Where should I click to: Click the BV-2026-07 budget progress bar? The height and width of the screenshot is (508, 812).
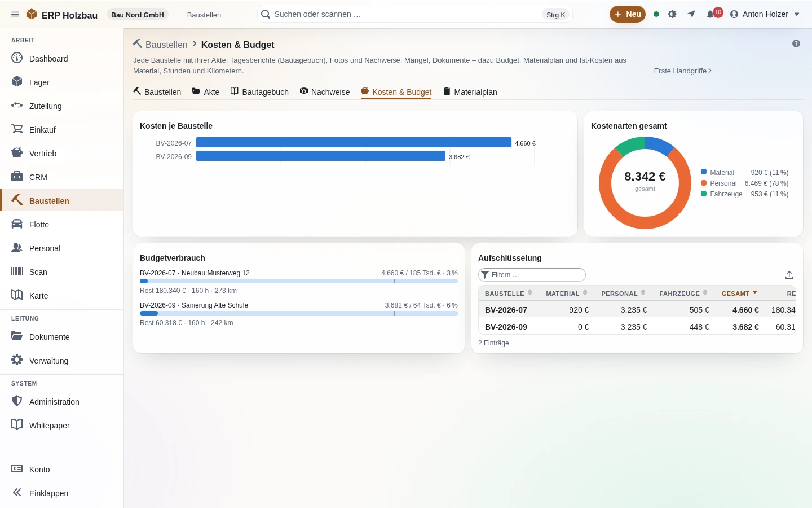(x=299, y=281)
